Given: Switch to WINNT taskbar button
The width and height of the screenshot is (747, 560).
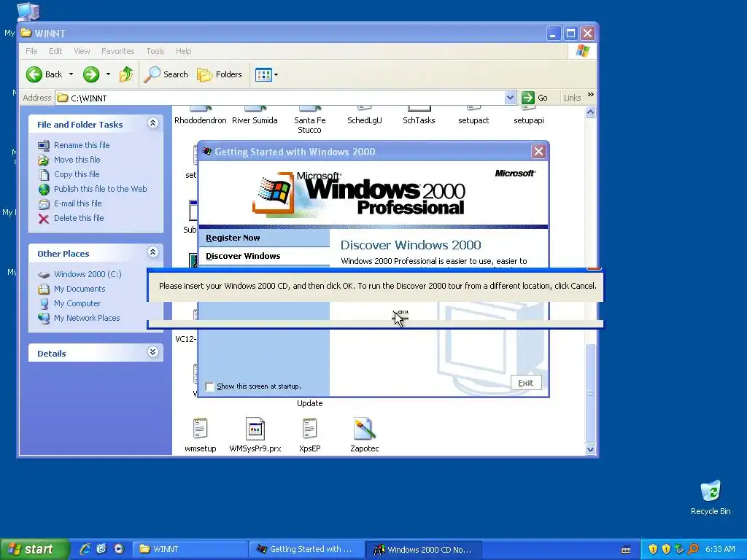Looking at the screenshot, I should tap(190, 549).
